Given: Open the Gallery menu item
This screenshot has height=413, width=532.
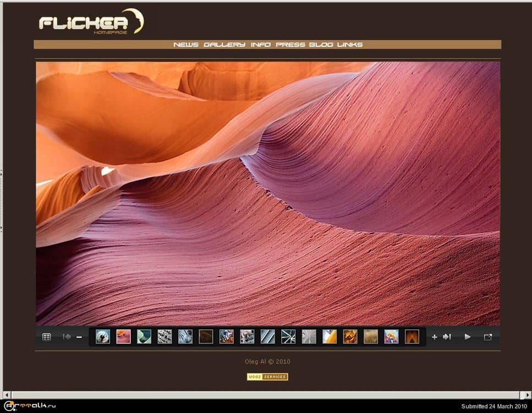Looking at the screenshot, I should click(224, 45).
